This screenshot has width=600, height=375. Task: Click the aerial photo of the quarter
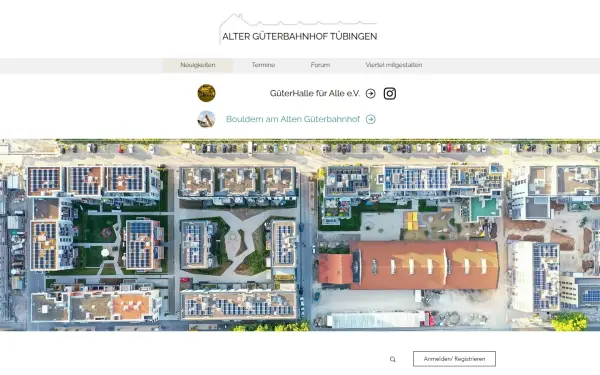[300, 235]
